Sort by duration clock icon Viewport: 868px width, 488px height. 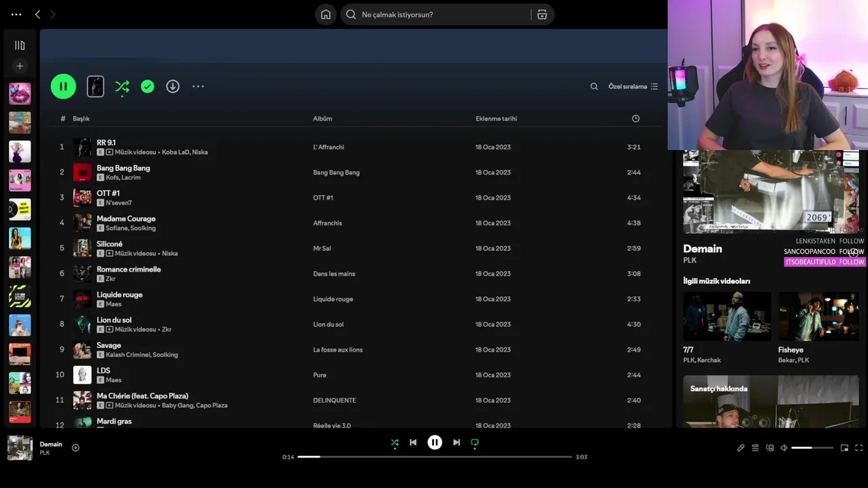click(635, 119)
